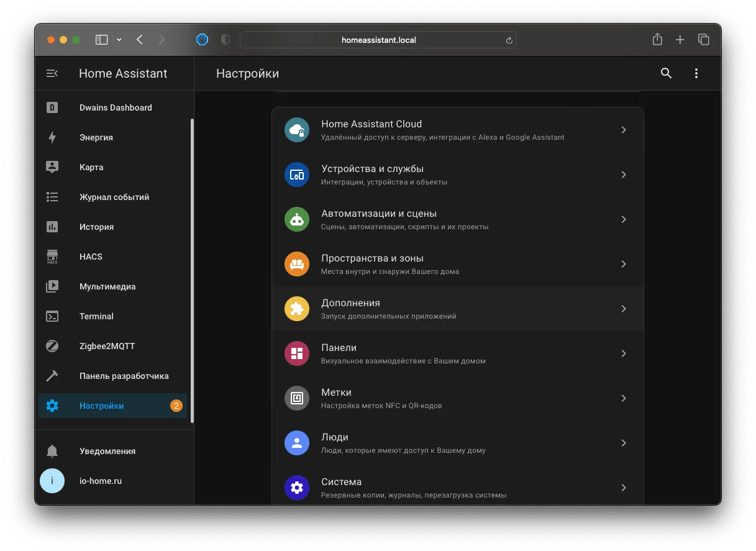Expand Устройства и службы row chevron
Viewport: 756px width, 551px height.
point(624,175)
